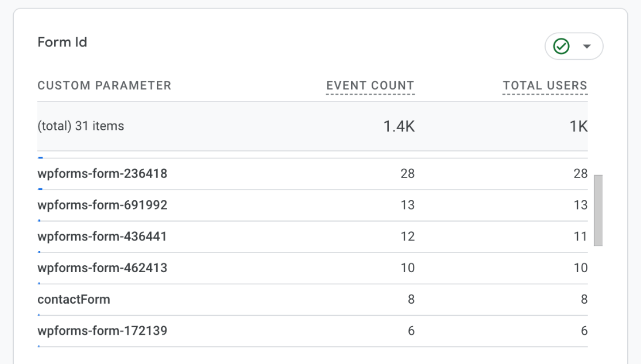641x364 pixels.
Task: Click the green checkmark status icon
Action: click(561, 47)
